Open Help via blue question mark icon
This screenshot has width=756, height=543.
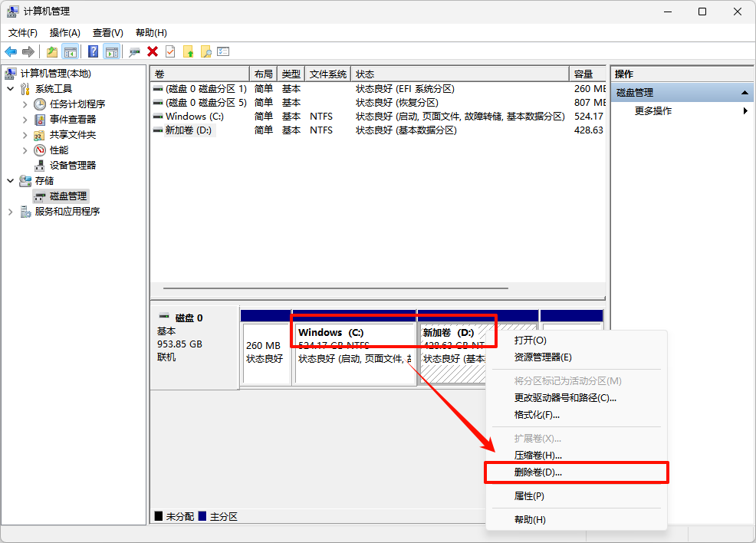tap(93, 51)
